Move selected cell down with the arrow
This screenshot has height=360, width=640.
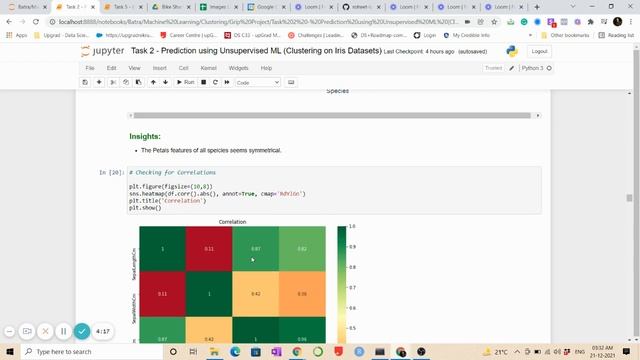coord(165,82)
